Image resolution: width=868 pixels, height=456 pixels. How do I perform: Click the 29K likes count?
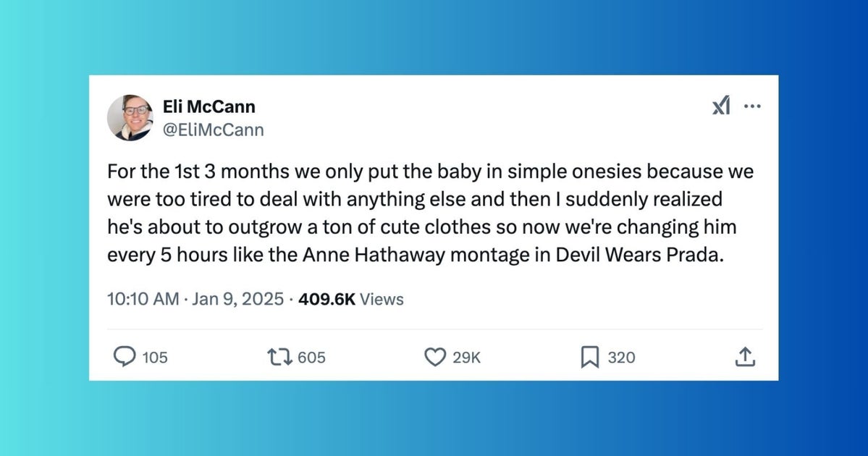pos(466,358)
